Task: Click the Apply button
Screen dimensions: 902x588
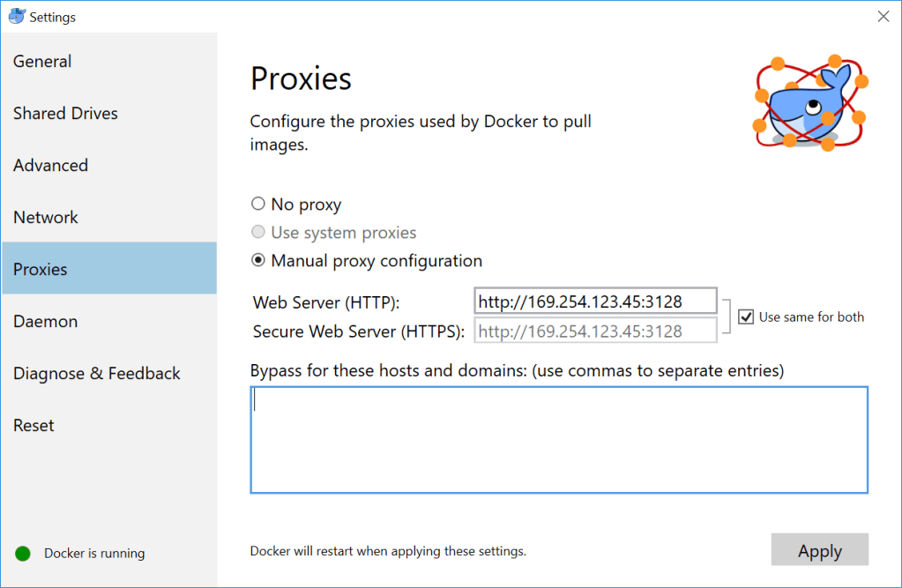Action: [819, 549]
